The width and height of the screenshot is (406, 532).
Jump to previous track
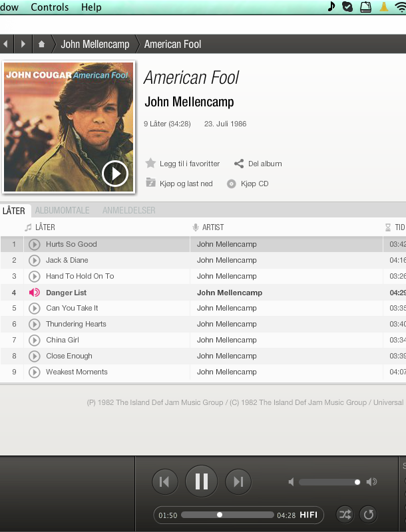(x=164, y=481)
